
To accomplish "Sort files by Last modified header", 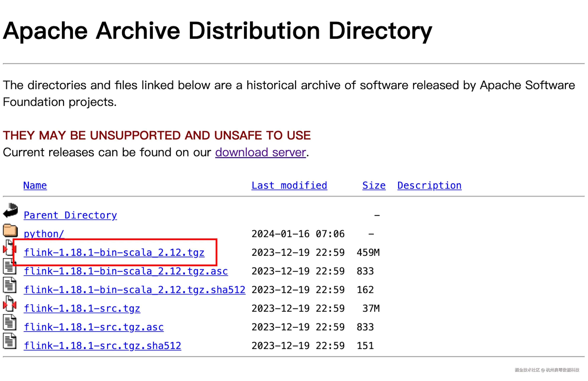I will pyautogui.click(x=289, y=185).
